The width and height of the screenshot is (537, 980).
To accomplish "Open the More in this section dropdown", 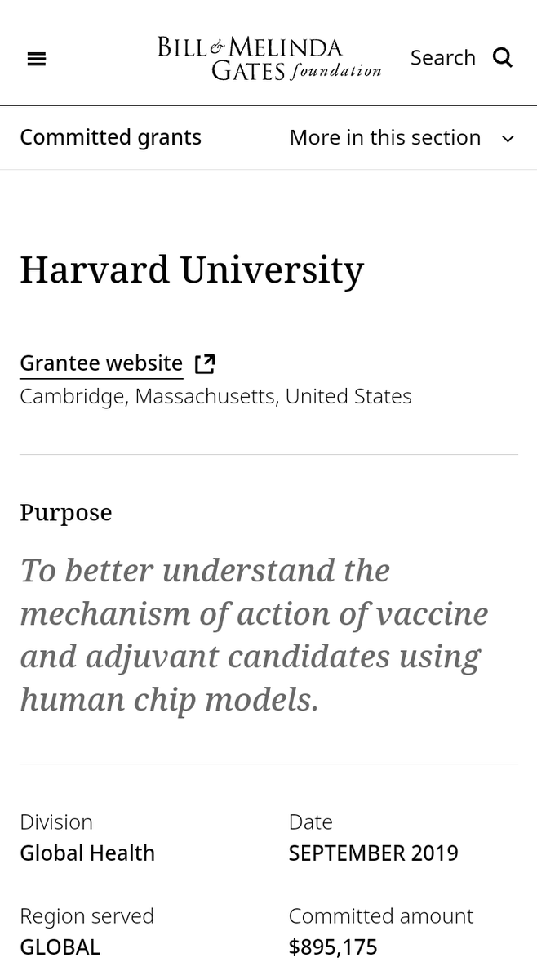I will pos(385,137).
